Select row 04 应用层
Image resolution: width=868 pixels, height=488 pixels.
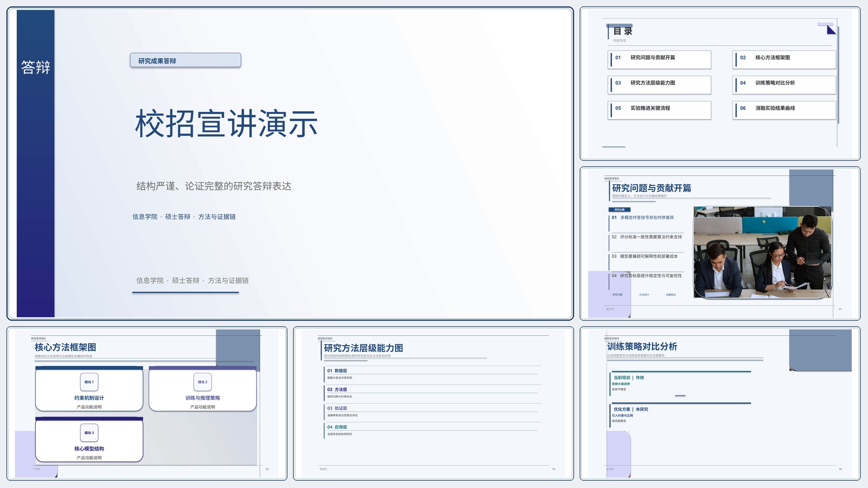point(432,431)
